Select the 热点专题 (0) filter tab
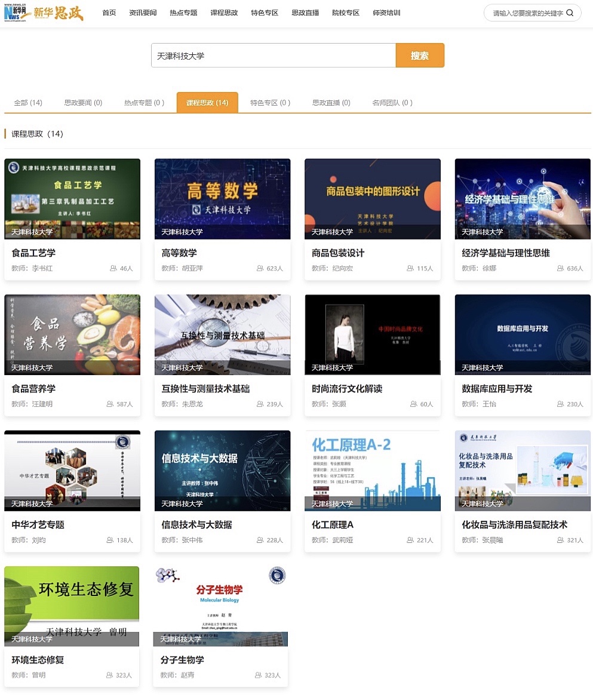Screen dimensions: 593x700 click(x=144, y=103)
